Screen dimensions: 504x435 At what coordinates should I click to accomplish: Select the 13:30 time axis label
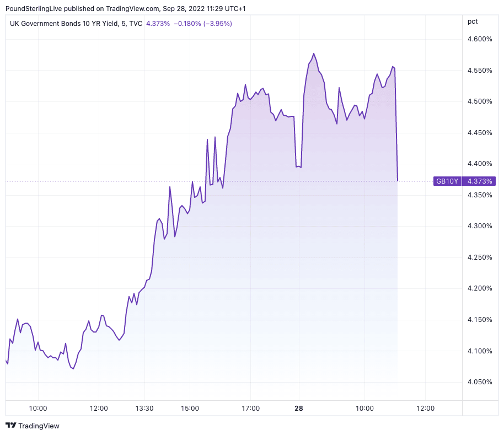[x=144, y=409]
